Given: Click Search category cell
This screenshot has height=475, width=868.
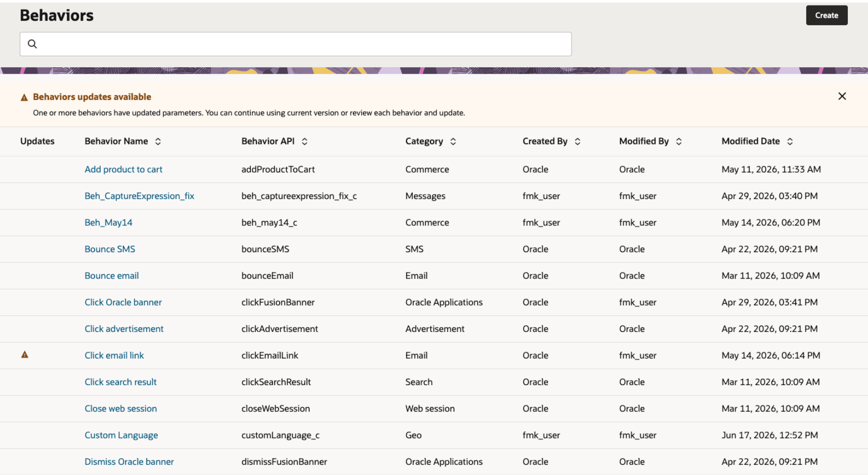Looking at the screenshot, I should tap(419, 382).
